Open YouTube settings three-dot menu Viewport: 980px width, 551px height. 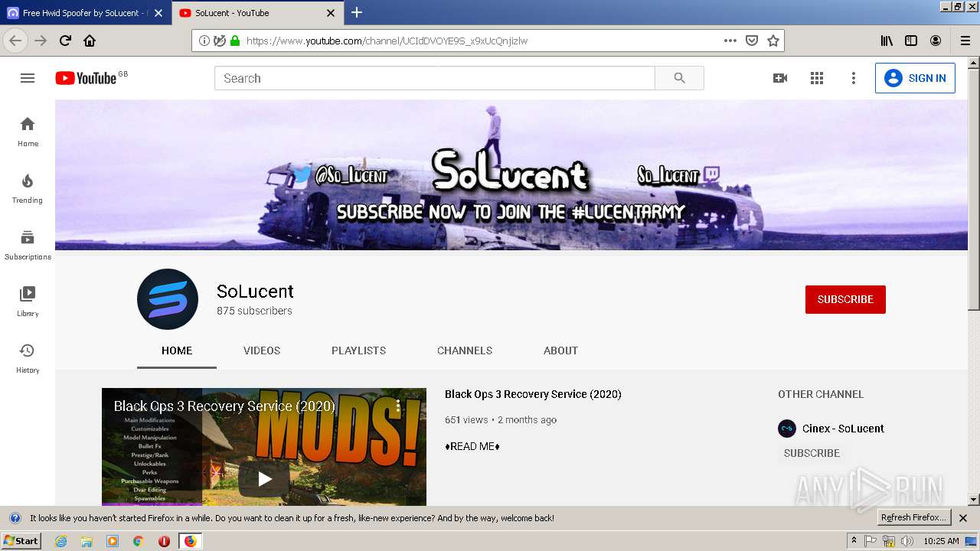tap(854, 78)
